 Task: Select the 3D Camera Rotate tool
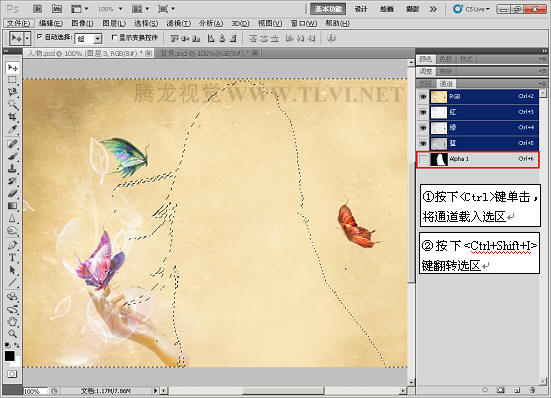click(13, 309)
